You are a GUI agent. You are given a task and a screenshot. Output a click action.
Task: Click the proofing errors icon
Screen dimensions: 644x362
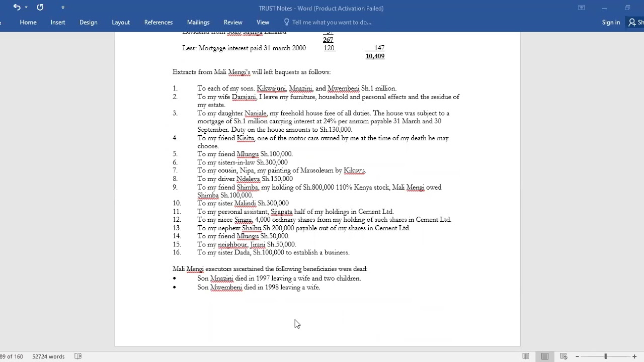[78, 356]
